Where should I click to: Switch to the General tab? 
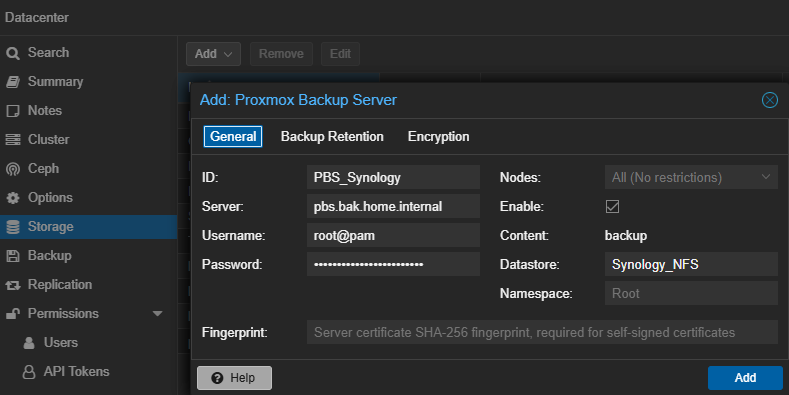(x=233, y=136)
